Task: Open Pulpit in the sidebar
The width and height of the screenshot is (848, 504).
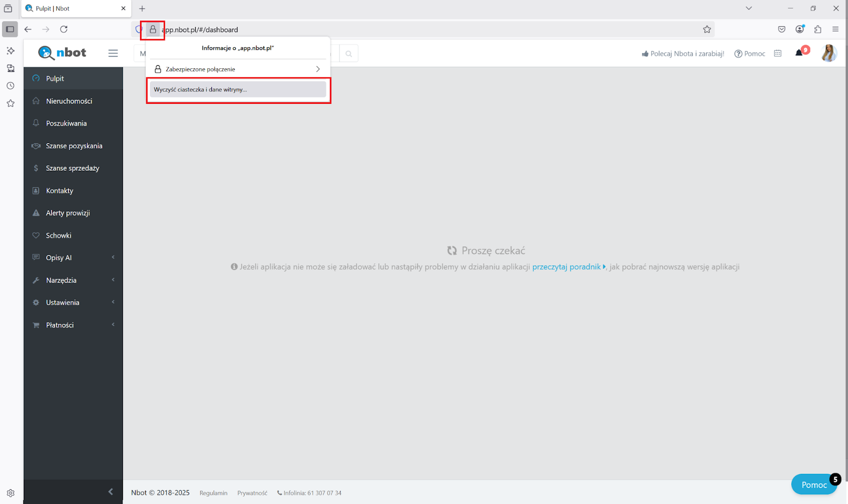Action: click(73, 78)
